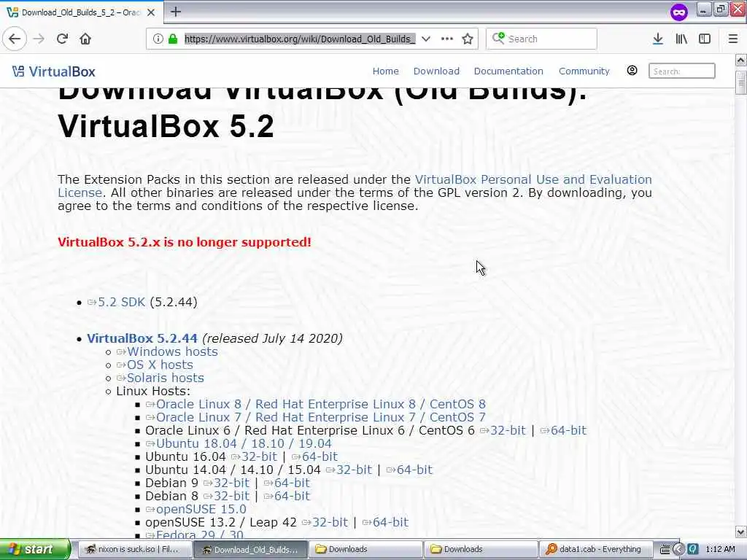Click the scrollbar down arrow
This screenshot has width=747, height=560.
(741, 532)
